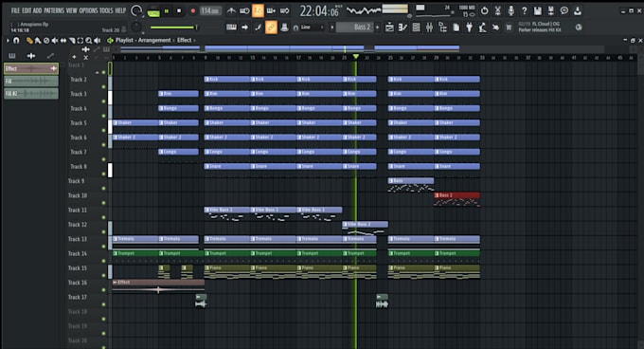Click the stop button
644x349 pixels.
click(179, 11)
